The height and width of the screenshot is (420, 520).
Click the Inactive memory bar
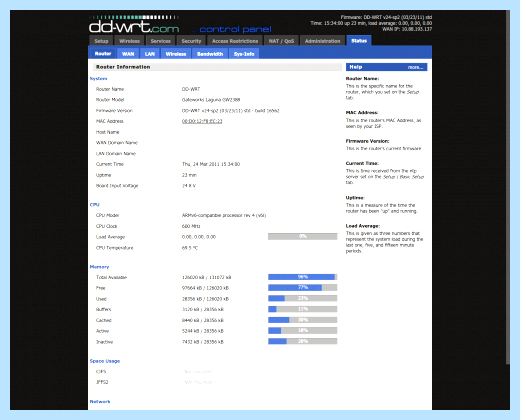[x=302, y=341]
